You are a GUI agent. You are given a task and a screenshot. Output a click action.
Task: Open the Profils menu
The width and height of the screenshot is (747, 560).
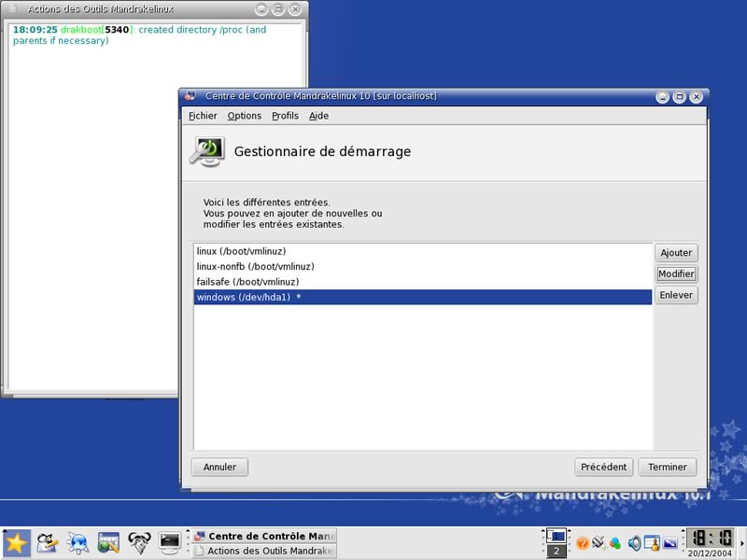[285, 116]
